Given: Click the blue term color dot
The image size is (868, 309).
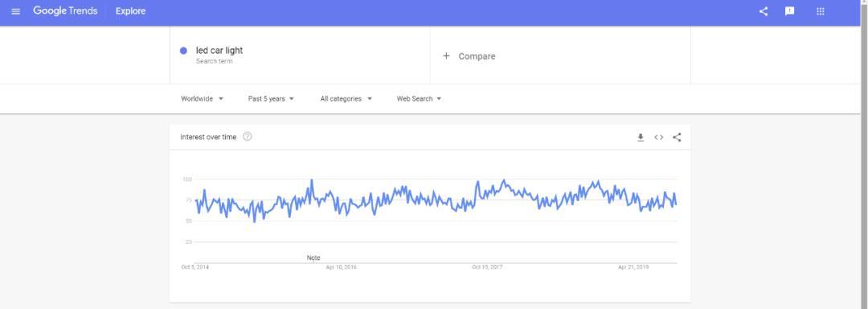Looking at the screenshot, I should pos(183,51).
